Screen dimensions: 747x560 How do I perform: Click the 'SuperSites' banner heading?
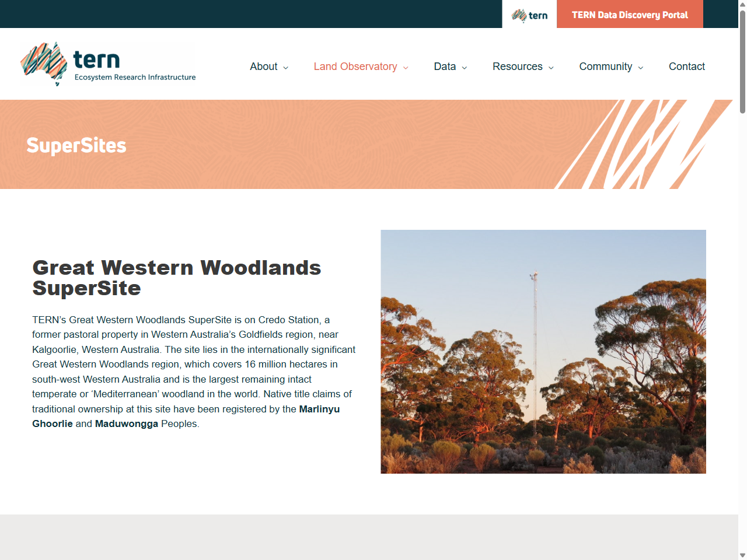(x=76, y=146)
